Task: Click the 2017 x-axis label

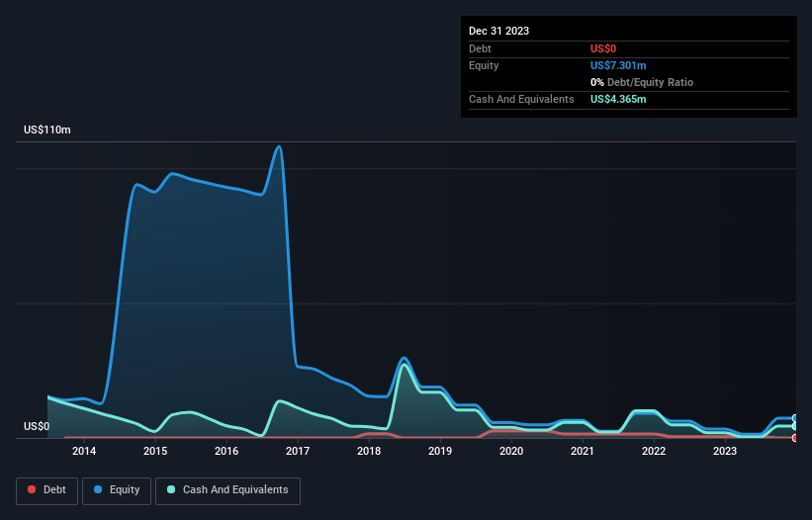Action: coord(298,451)
